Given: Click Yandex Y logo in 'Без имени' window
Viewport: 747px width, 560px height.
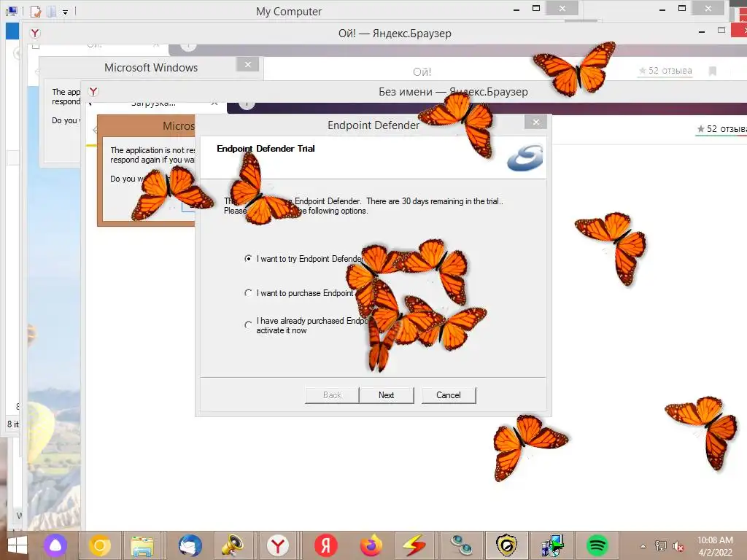Looking at the screenshot, I should [x=93, y=91].
